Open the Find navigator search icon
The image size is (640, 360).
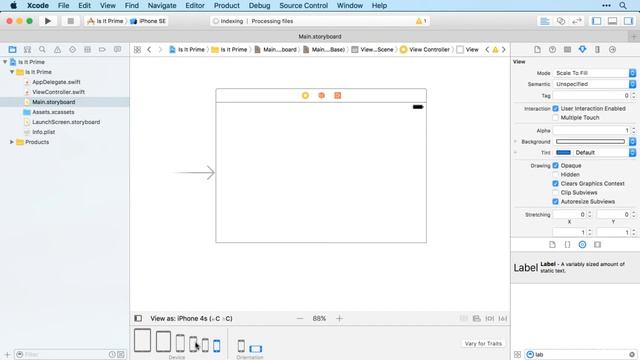[x=42, y=49]
